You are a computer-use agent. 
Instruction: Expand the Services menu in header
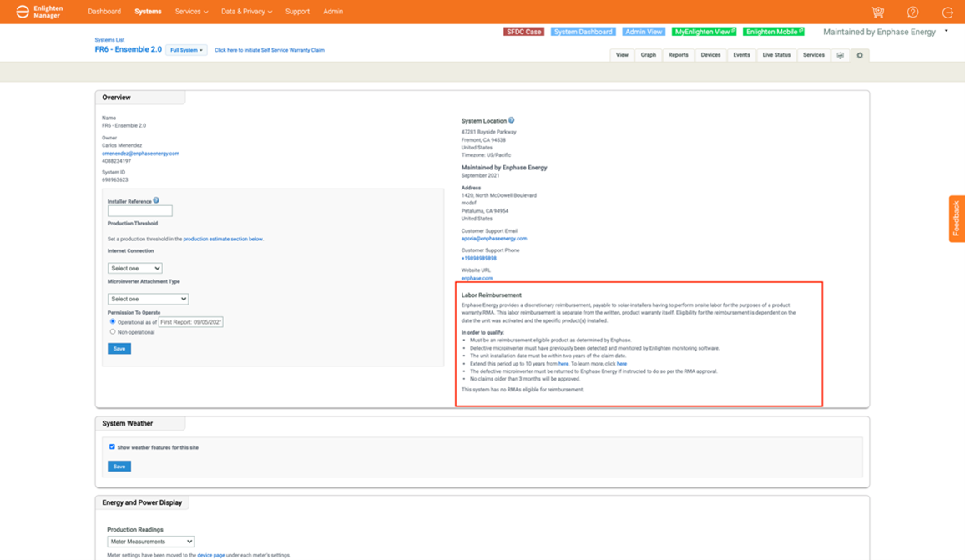[191, 12]
